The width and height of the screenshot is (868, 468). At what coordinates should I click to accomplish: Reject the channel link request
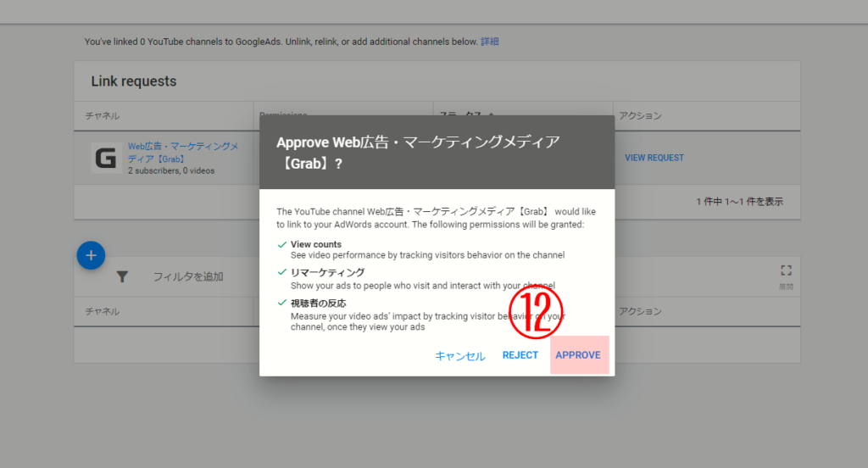[520, 355]
